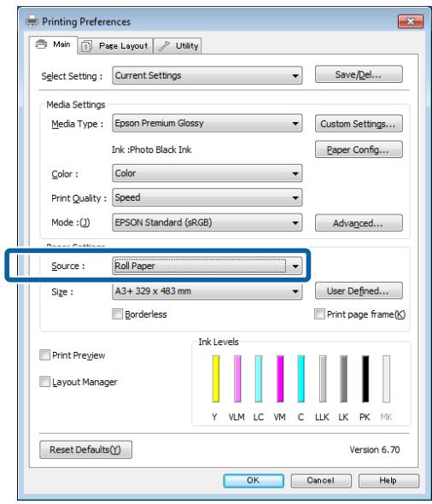Expand the Mode dropdown showing EPSON Standard
The height and width of the screenshot is (504, 432).
(x=207, y=222)
